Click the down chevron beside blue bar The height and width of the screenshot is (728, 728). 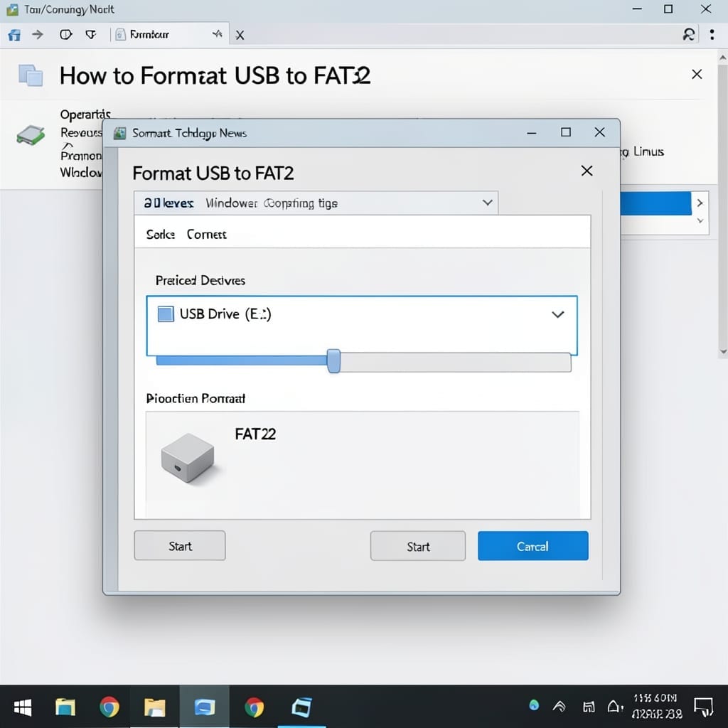[x=700, y=221]
